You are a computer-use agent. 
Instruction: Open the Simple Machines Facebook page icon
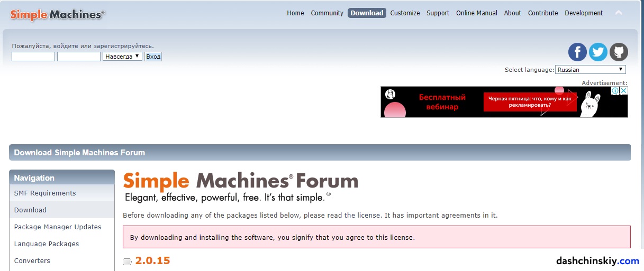click(x=578, y=52)
